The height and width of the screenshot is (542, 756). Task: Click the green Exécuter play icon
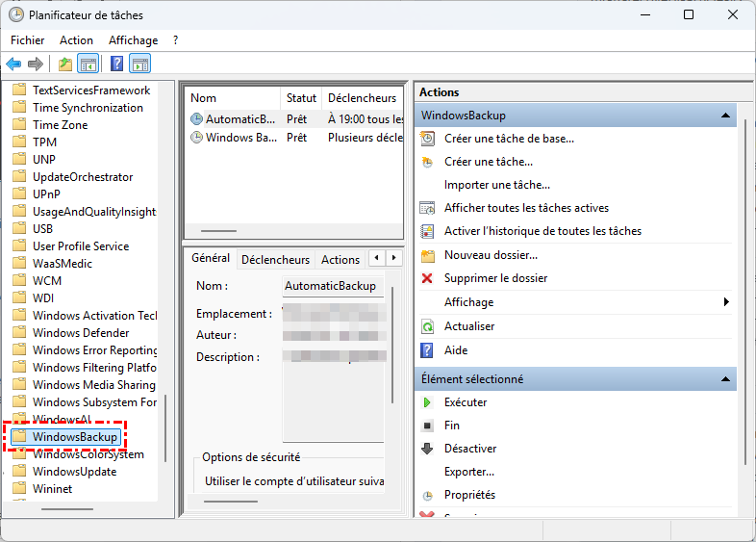pos(427,402)
